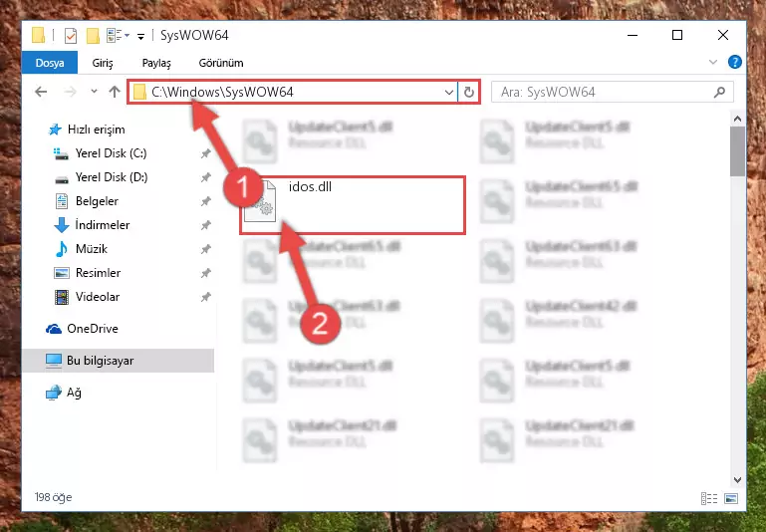
Task: Click the pin icon beside Belgeler
Action: (205, 201)
